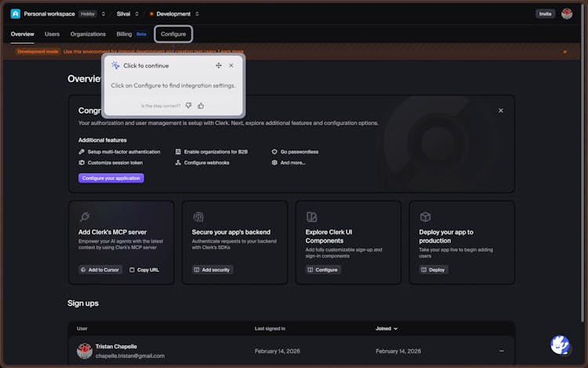Screen dimensions: 588x368
Task: Click thumbs down on the step tooltip
Action: 188,106
